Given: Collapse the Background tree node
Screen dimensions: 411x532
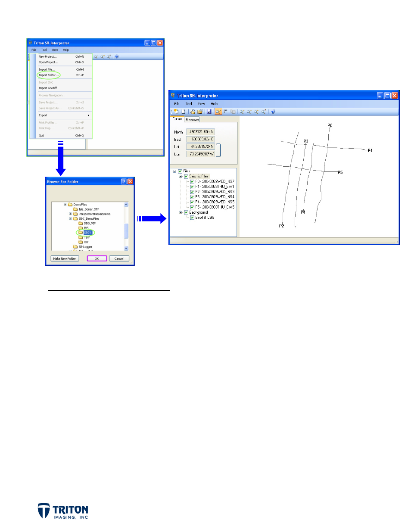Looking at the screenshot, I should [x=181, y=212].
